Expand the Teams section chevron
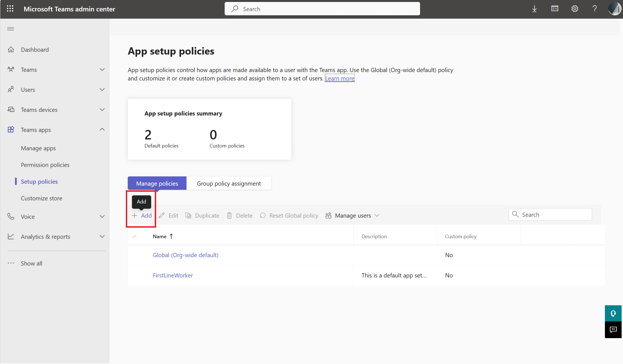Image resolution: width=623 pixels, height=364 pixels. tap(102, 70)
